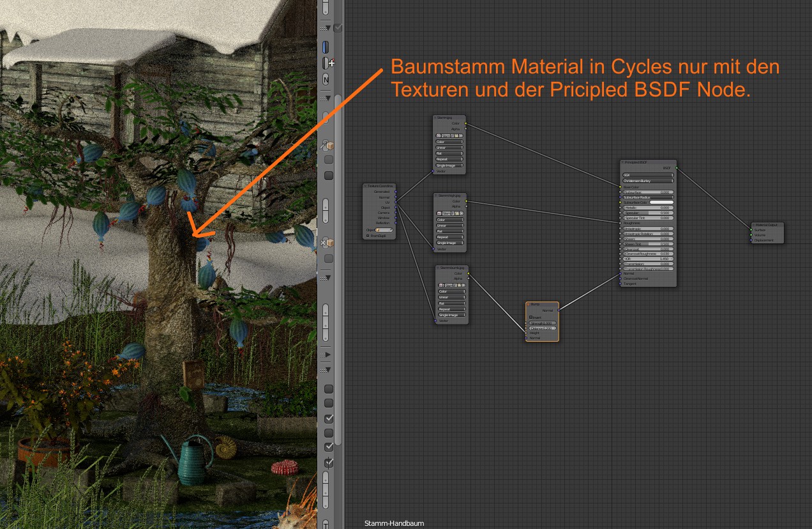Click the Color output socket of Stamm.jpg node
The width and height of the screenshot is (812, 529).
click(465, 123)
